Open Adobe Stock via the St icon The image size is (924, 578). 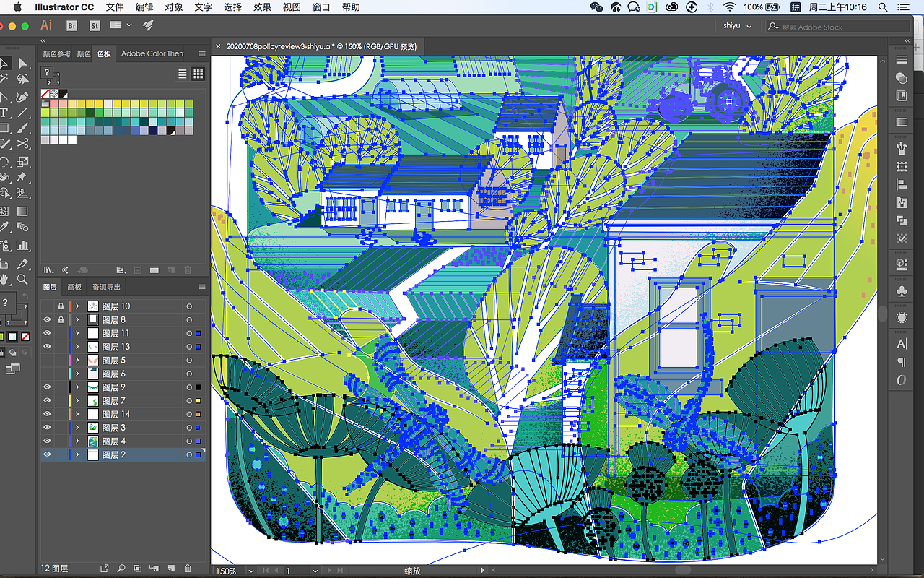tap(95, 25)
